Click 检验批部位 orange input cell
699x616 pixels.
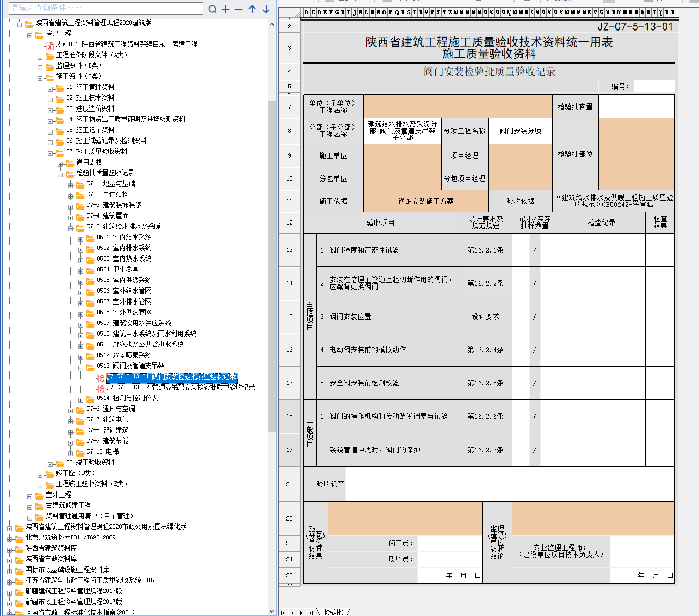(636, 154)
